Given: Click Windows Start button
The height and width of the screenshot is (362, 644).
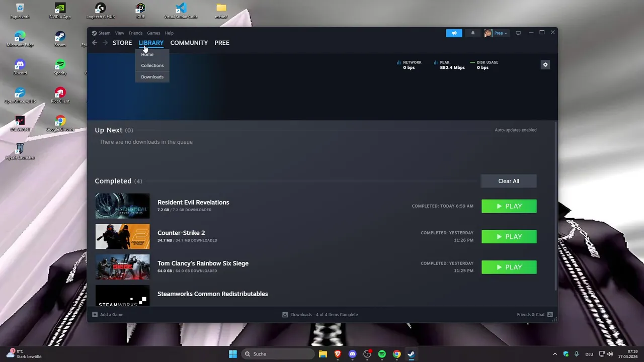Looking at the screenshot, I should [x=232, y=354].
